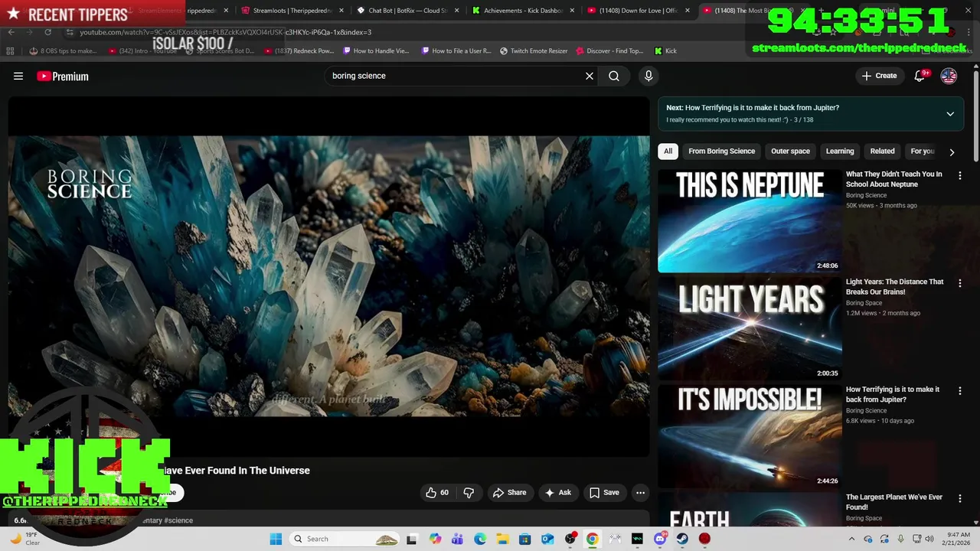Viewport: 980px width, 551px height.
Task: Open the YouTube notifications bell
Action: pyautogui.click(x=920, y=76)
